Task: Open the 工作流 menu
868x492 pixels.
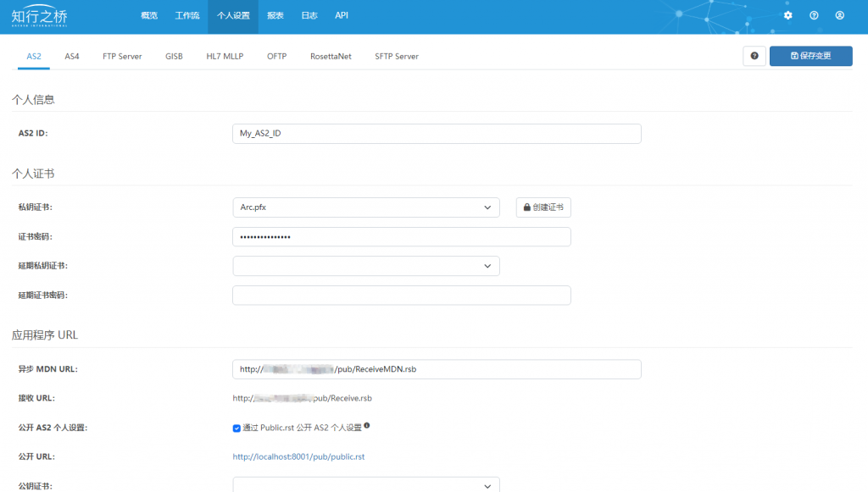Action: coord(187,15)
